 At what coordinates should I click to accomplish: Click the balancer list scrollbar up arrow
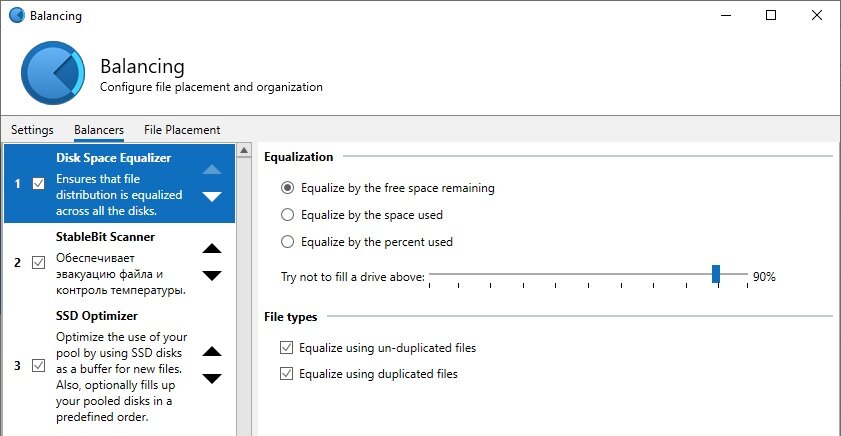pyautogui.click(x=244, y=151)
